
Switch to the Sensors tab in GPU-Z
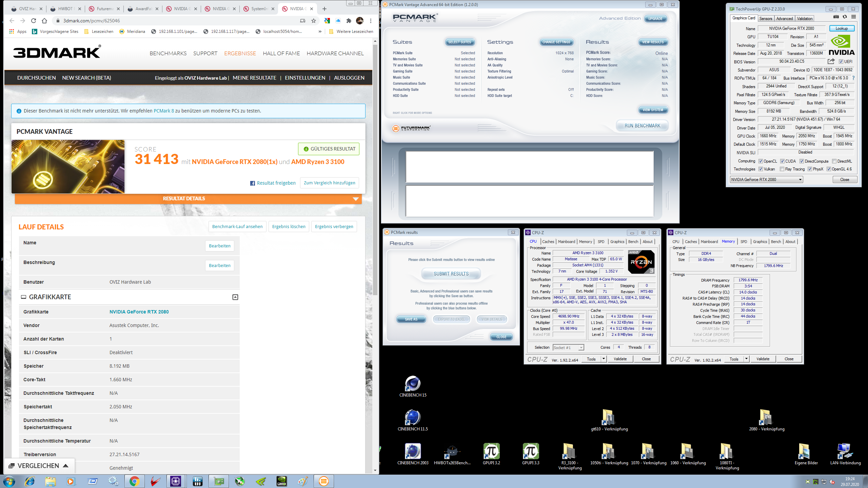[766, 19]
